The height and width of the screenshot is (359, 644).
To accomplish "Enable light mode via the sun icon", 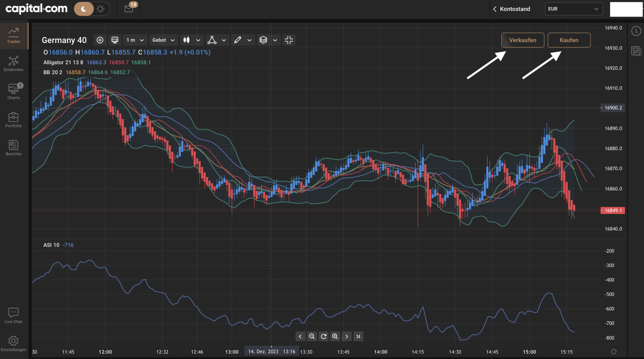I will [100, 9].
